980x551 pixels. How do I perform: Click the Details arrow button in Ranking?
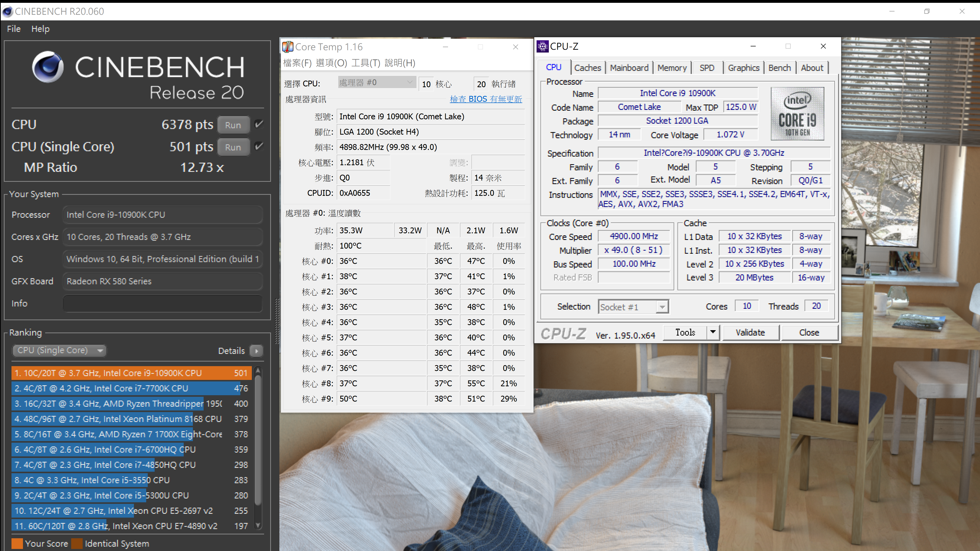point(257,351)
